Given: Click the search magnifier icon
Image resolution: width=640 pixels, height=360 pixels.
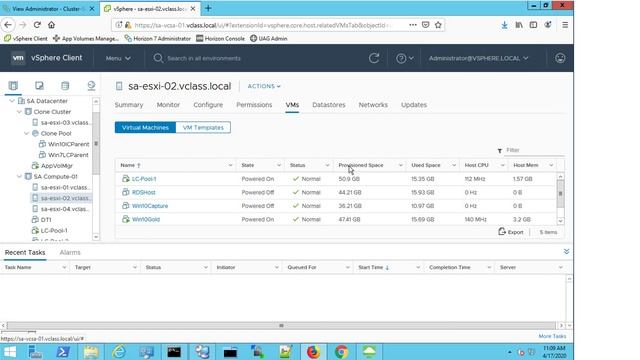Looking at the screenshot, I should click(158, 58).
